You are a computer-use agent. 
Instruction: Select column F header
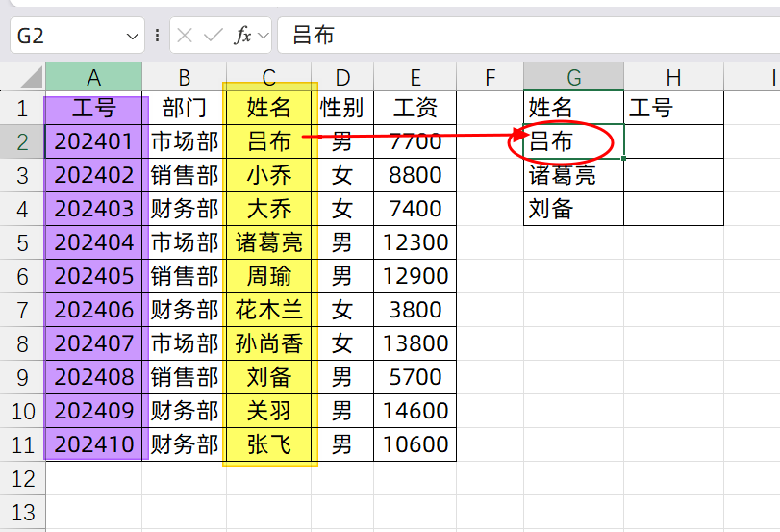pos(490,77)
